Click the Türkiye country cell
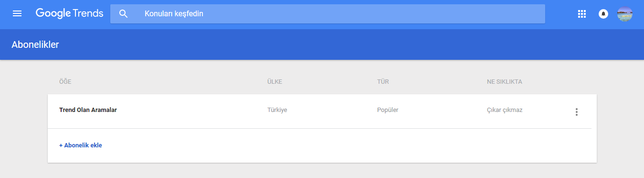The image size is (644, 178). pyautogui.click(x=277, y=110)
